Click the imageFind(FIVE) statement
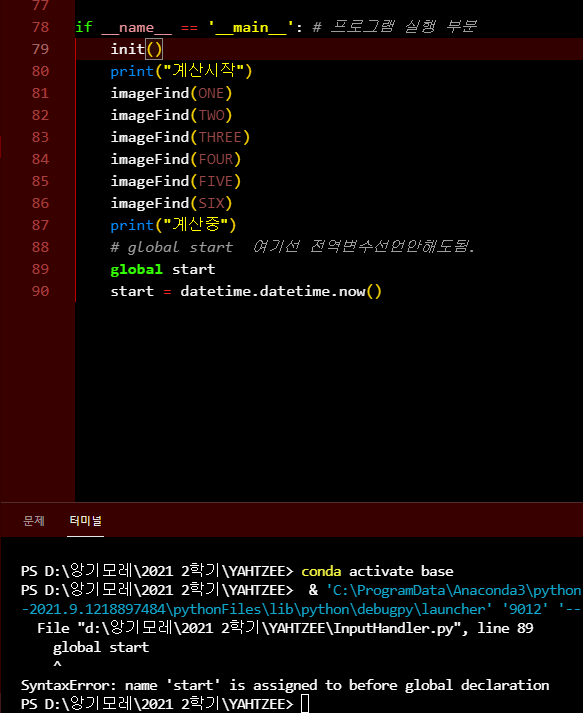The height and width of the screenshot is (713, 583). [176, 181]
